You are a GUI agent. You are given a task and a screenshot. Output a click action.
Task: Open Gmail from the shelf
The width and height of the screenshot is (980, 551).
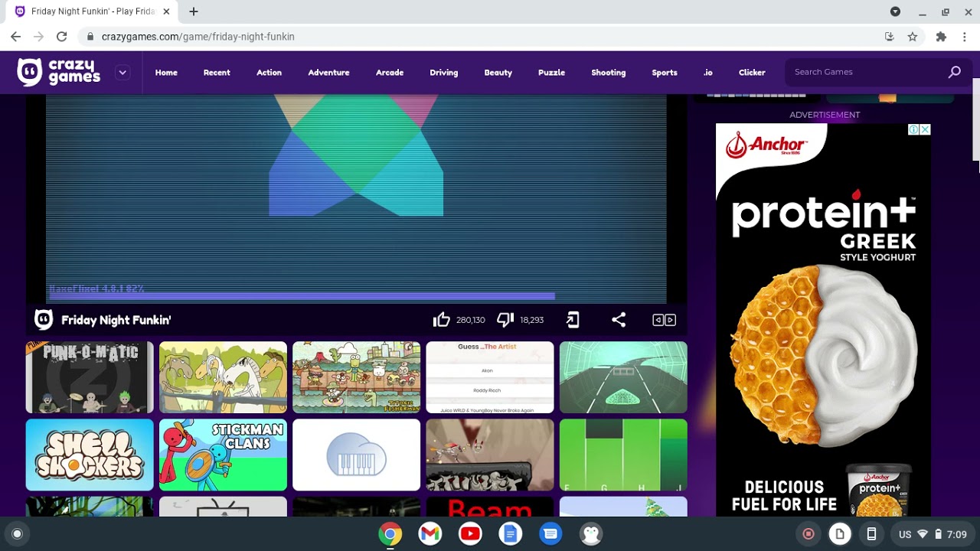(x=430, y=534)
